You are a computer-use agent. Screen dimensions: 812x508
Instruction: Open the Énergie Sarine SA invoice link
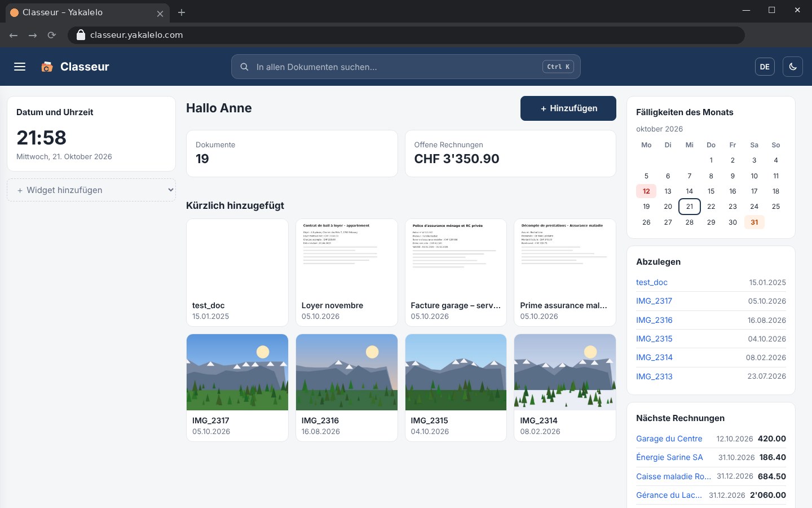tap(669, 457)
